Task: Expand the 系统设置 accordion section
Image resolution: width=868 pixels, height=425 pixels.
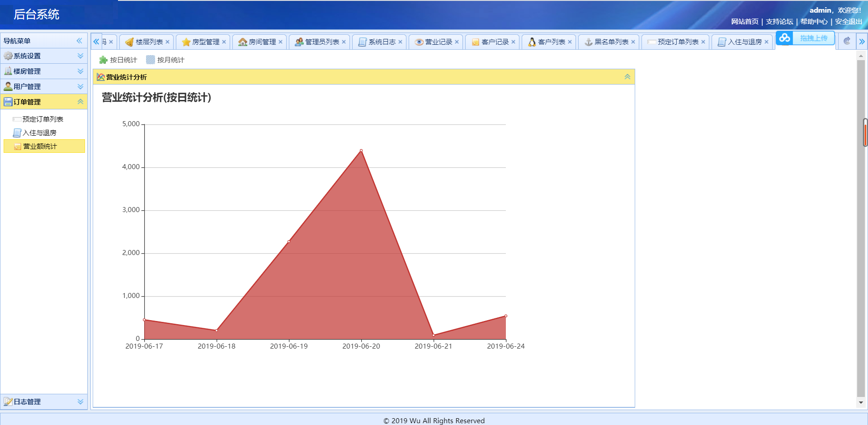Action: [x=44, y=56]
